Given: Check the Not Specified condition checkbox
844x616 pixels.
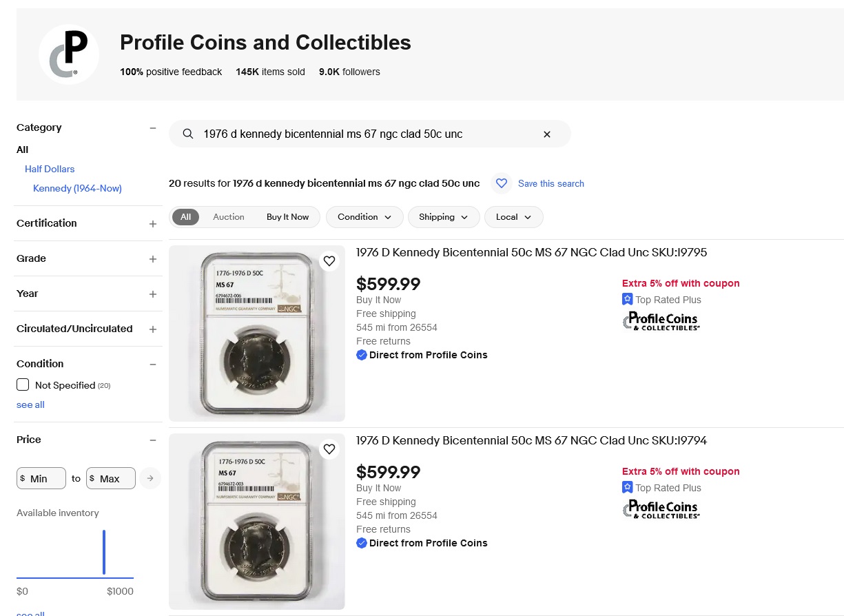Looking at the screenshot, I should (x=23, y=384).
